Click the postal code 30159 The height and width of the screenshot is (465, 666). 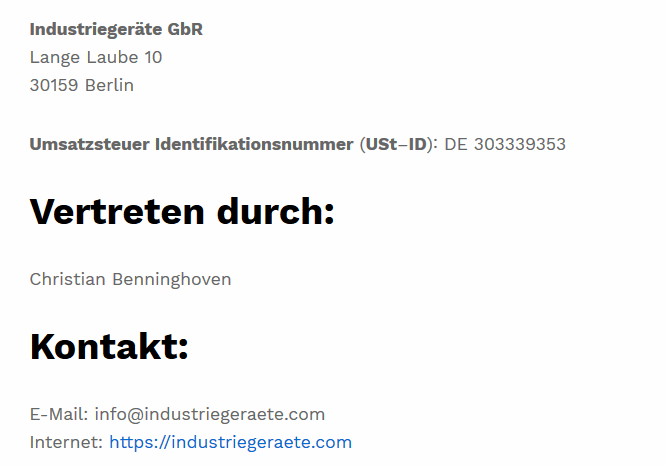pyautogui.click(x=54, y=85)
